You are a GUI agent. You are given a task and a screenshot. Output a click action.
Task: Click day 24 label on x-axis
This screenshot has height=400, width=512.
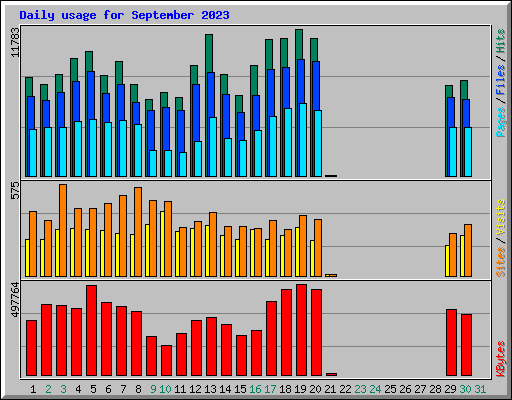tap(375, 389)
